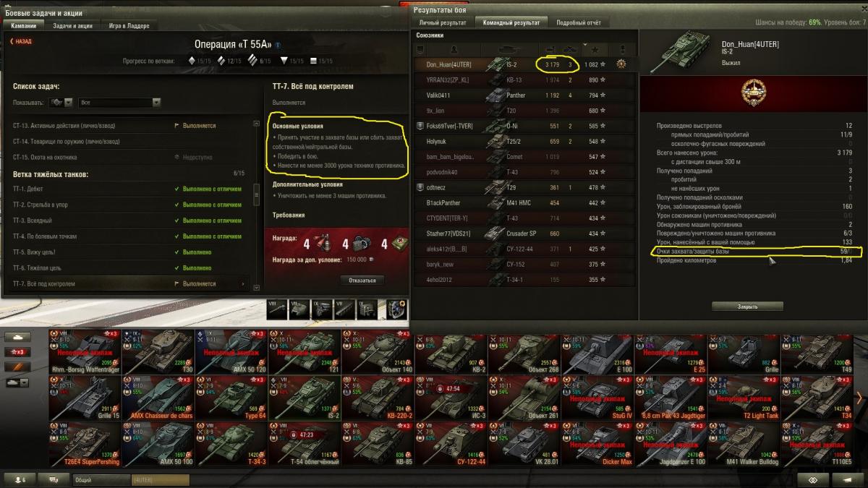Select task ТТ-4. По болевым точкам
This screenshot has width=868, height=488.
tap(130, 236)
